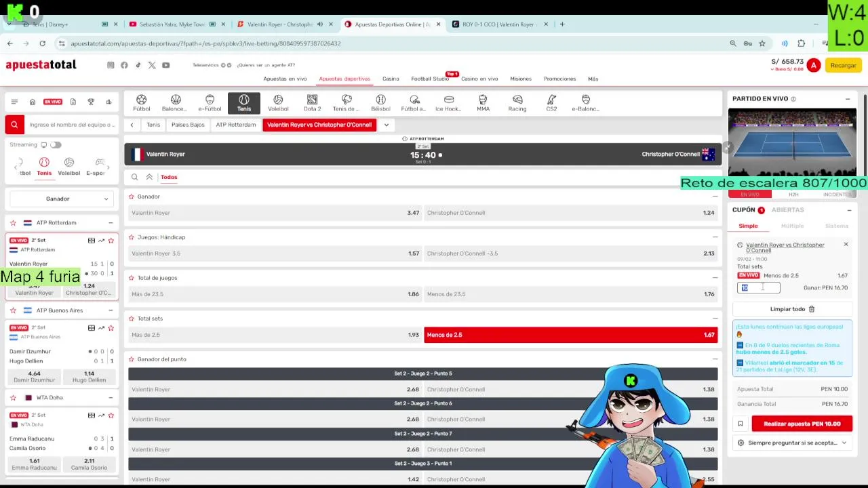Search markets with magnifier icon beside Todos
This screenshot has width=868, height=488.
tap(134, 177)
